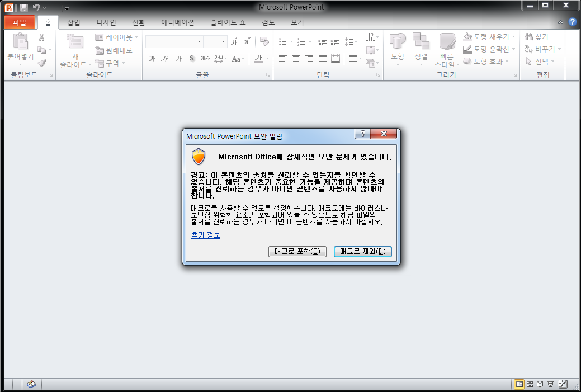Minimize the ribbon with the caret button
This screenshot has width=581, height=392.
[x=560, y=22]
